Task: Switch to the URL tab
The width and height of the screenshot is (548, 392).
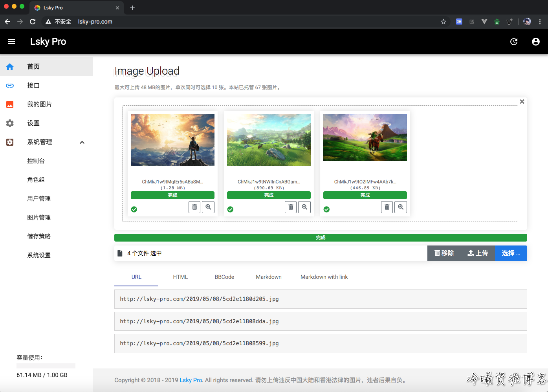Action: point(136,277)
